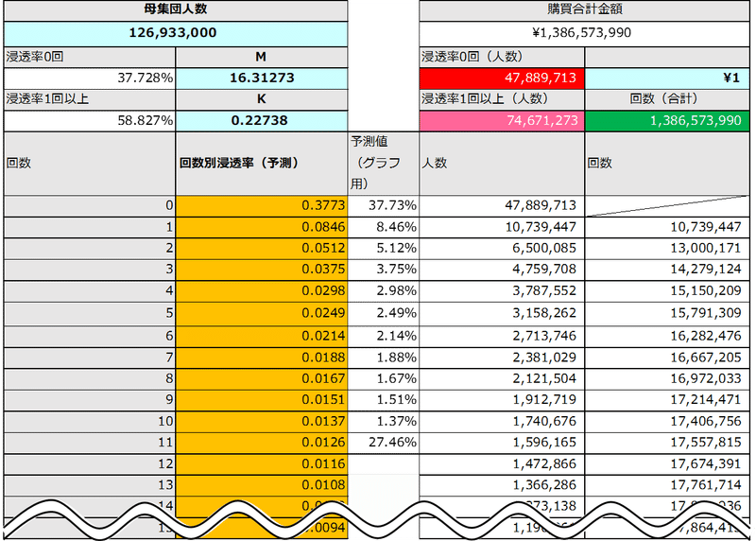Viewport: 756px width, 541px height.
Task: Click the 5.12% graph value cell
Action: coord(384,249)
